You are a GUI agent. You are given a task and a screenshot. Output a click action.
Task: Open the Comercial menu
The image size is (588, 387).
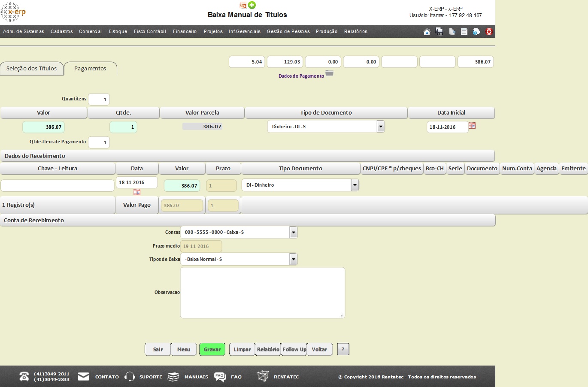[x=91, y=31]
